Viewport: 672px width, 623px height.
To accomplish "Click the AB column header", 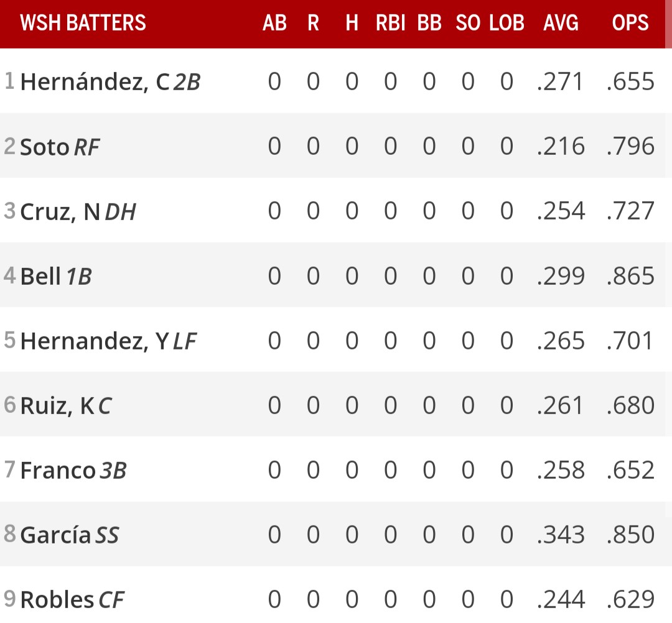I will [x=274, y=23].
